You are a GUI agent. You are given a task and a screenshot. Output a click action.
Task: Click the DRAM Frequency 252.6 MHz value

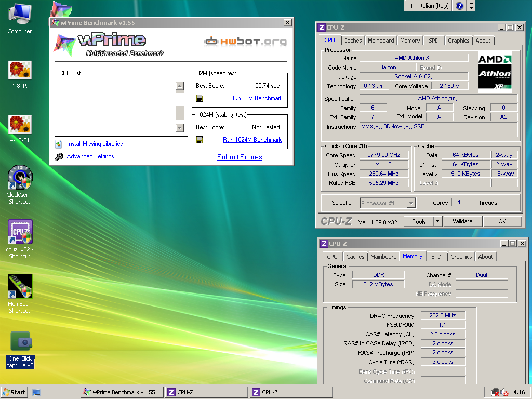click(x=443, y=315)
